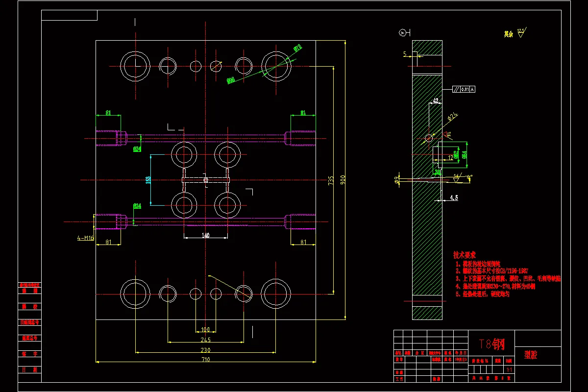Click the 900 vertical dimension
Image resolution: width=588 pixels, height=392 pixels.
tap(343, 180)
